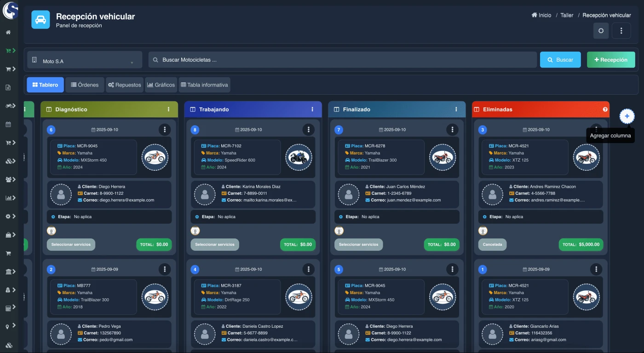Screen dimensions: 644x353
Task: Click the gear settings icon in the sidebar
Action: tap(8, 216)
